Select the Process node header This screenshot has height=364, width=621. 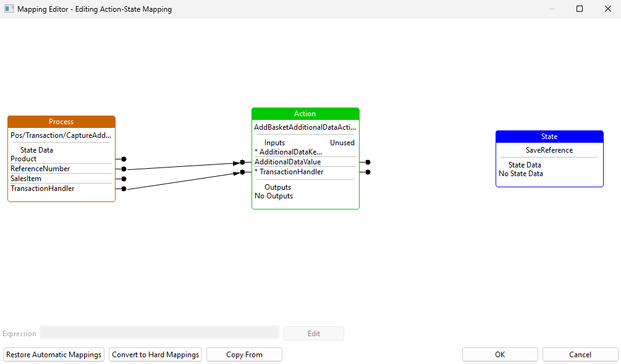[61, 121]
